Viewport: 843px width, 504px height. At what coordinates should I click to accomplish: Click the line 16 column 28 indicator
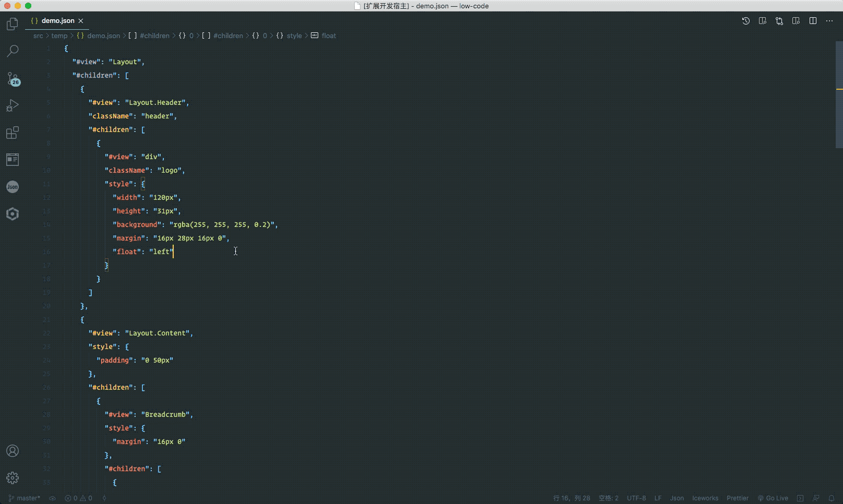(x=571, y=498)
